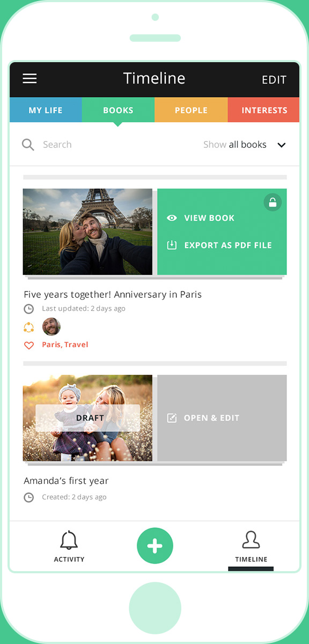This screenshot has width=309, height=644.
Task: Switch to the People tab
Action: [191, 110]
